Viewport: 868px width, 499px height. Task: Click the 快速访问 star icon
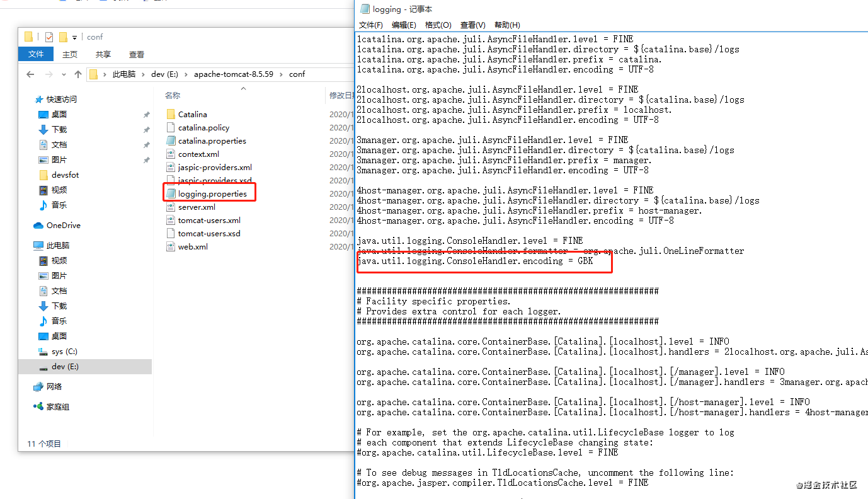pos(39,99)
